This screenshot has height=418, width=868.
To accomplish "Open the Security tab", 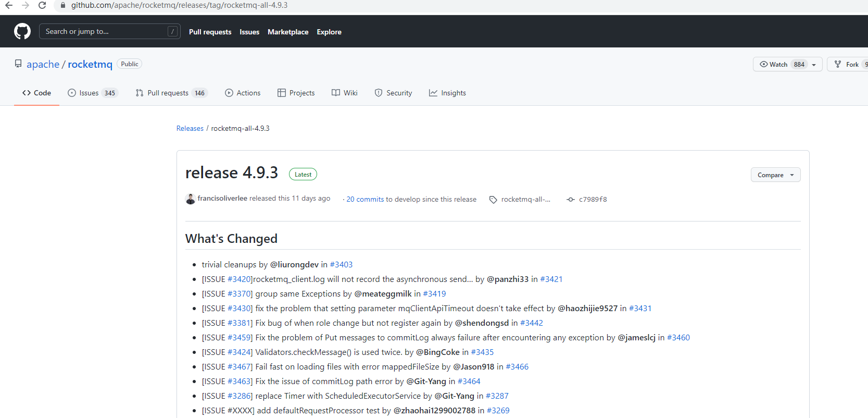I will [x=393, y=93].
